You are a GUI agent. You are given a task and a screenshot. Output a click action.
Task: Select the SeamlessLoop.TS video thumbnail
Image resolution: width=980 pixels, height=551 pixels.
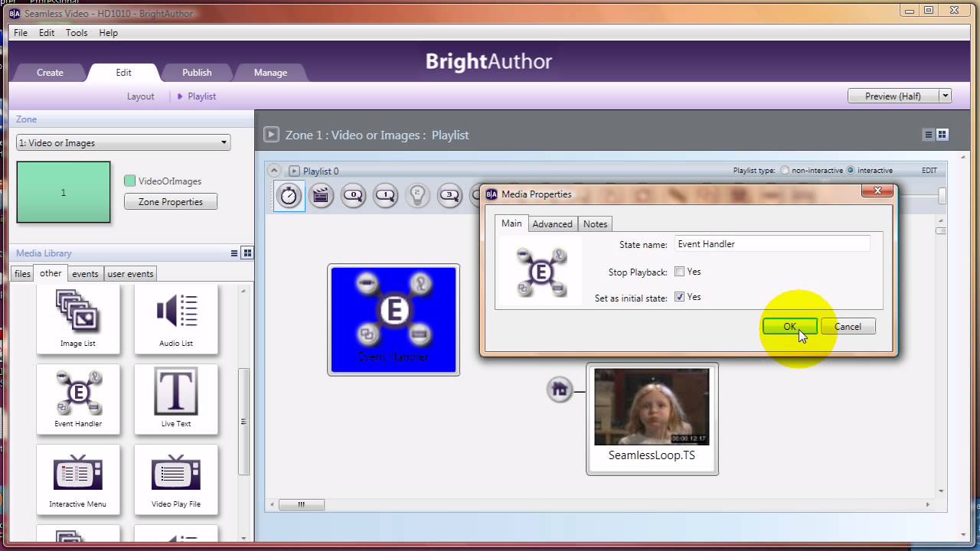pos(652,406)
